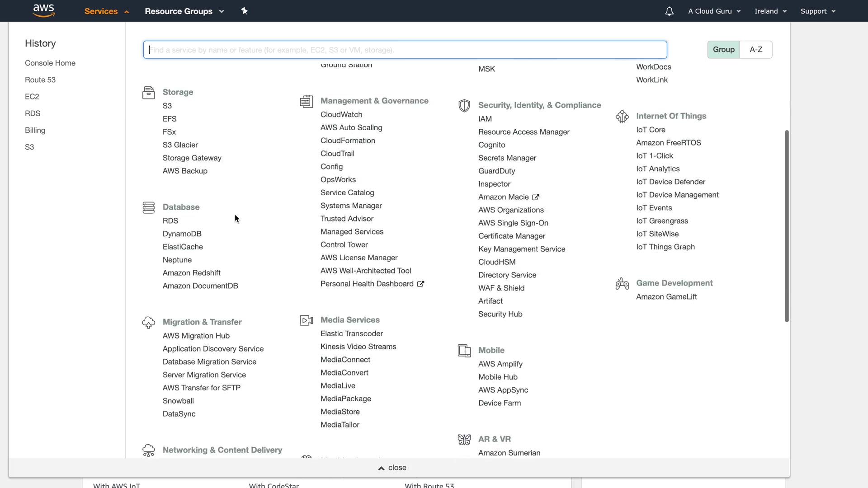This screenshot has width=868, height=488.
Task: Open the notifications bell icon
Action: click(x=669, y=11)
